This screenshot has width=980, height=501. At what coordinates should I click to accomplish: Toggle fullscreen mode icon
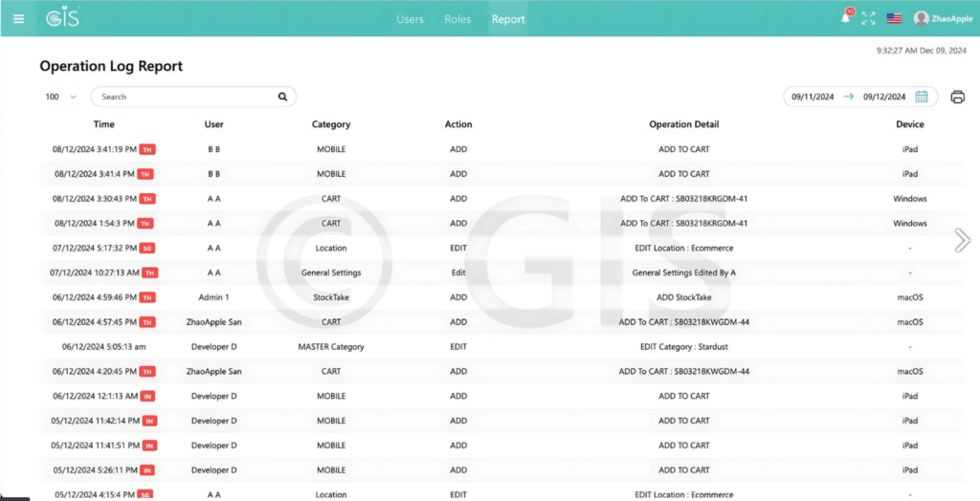pos(868,18)
